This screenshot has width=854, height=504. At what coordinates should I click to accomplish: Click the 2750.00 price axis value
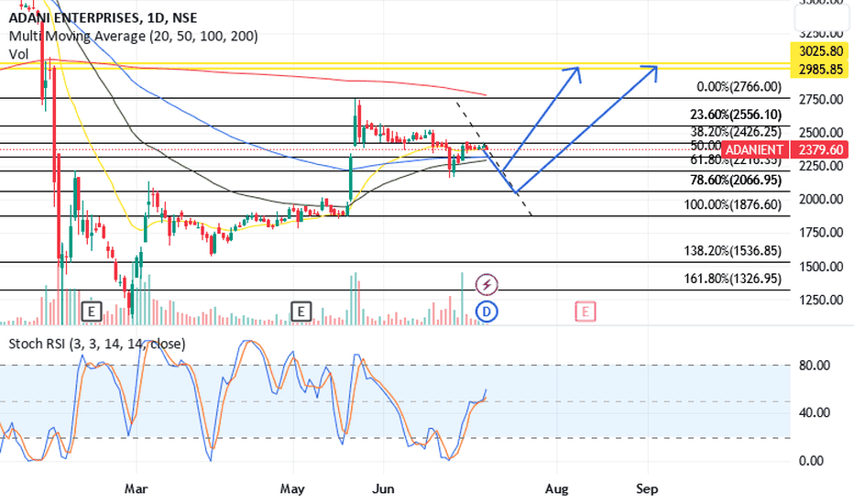[x=821, y=99]
